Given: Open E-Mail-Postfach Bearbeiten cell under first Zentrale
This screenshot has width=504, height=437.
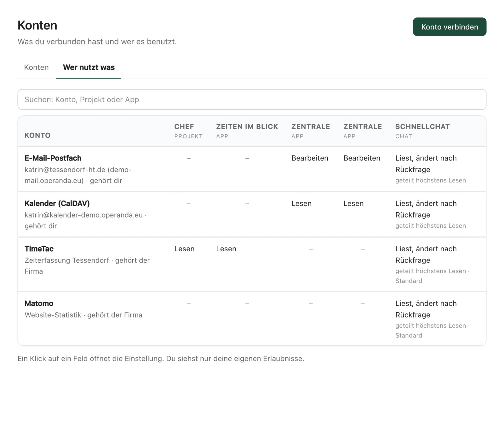Looking at the screenshot, I should click(310, 158).
